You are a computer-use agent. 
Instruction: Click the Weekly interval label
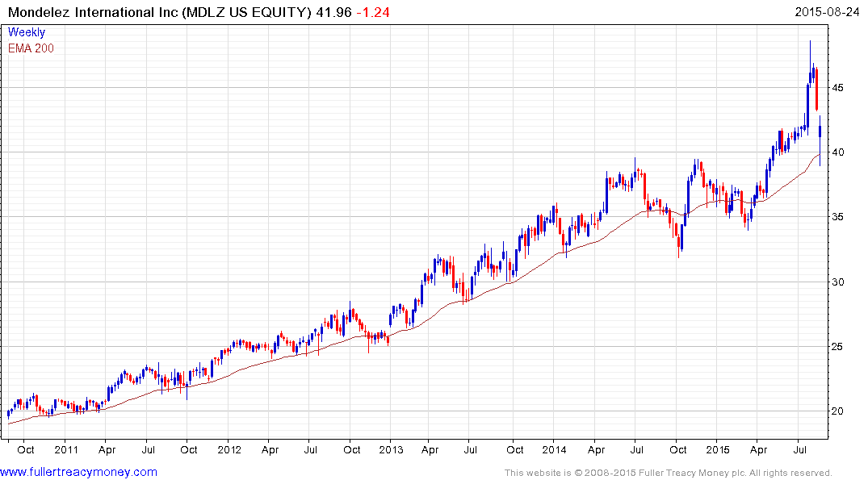(27, 32)
